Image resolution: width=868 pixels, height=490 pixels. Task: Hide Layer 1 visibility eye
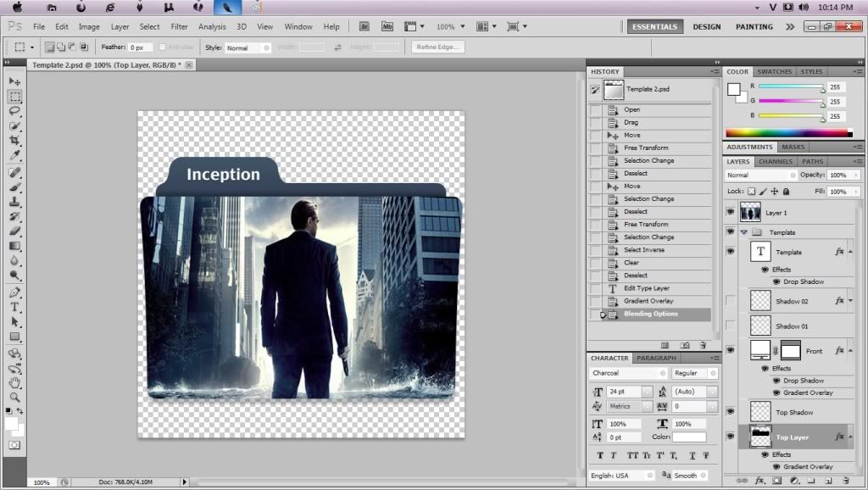(730, 212)
